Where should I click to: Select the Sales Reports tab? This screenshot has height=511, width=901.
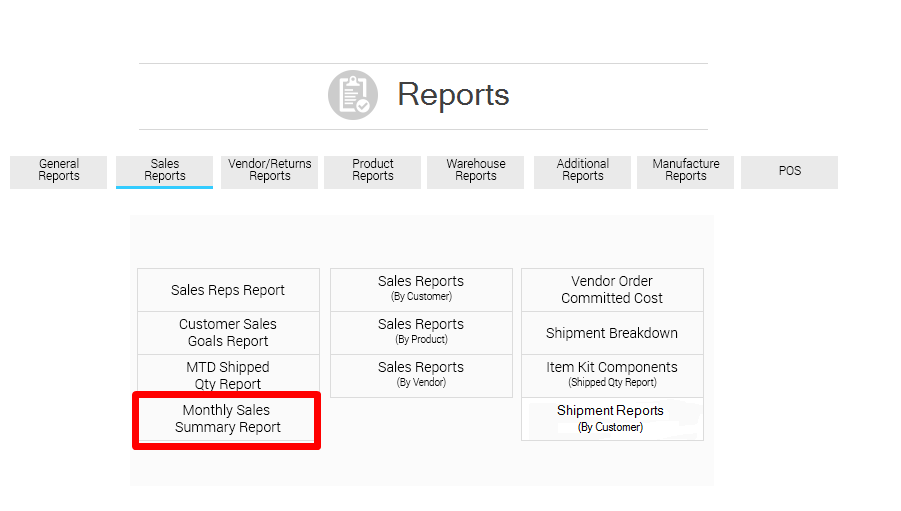click(x=164, y=171)
